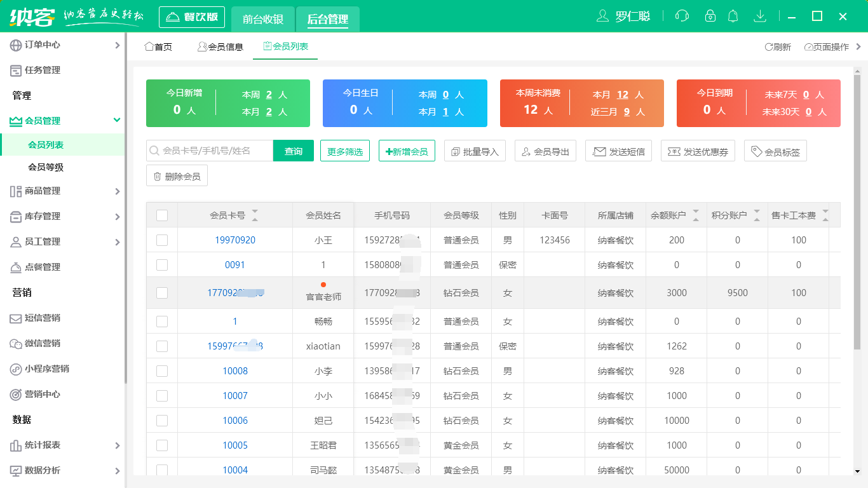
Task: Open the 会员信息 tab
Action: [220, 47]
